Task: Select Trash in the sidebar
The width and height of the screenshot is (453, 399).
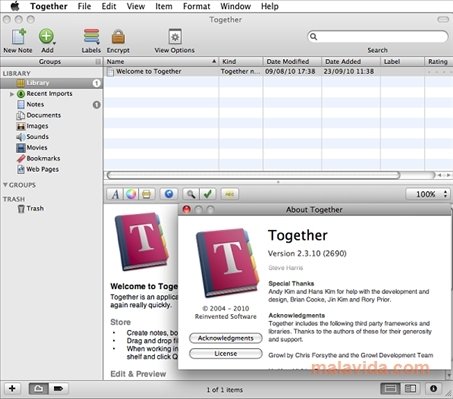Action: point(35,208)
